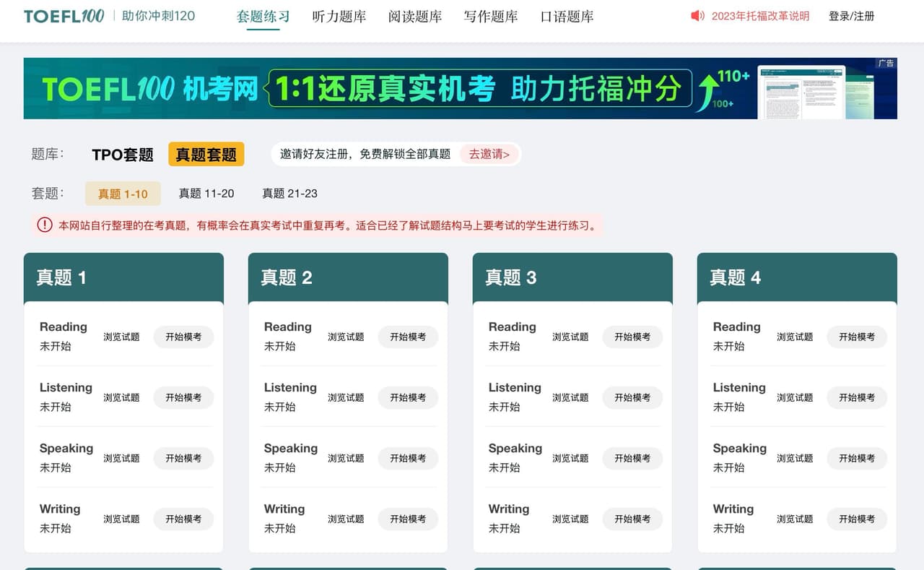Click the Writing label in 真题 4
The width and height of the screenshot is (924, 570).
coord(733,509)
